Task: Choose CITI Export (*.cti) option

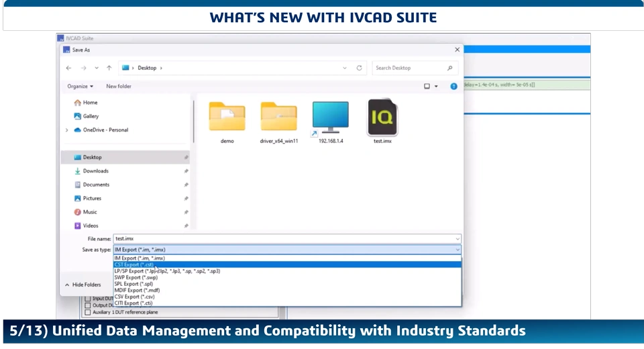Action: click(287, 303)
